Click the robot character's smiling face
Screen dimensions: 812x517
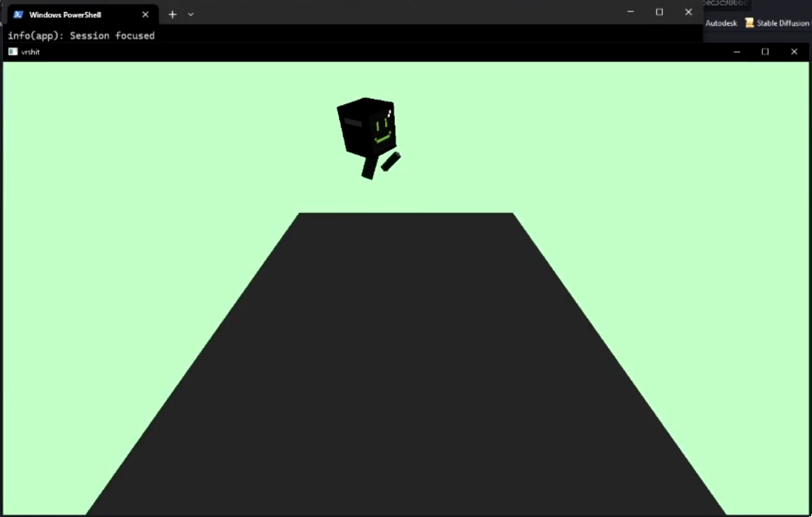pyautogui.click(x=381, y=131)
